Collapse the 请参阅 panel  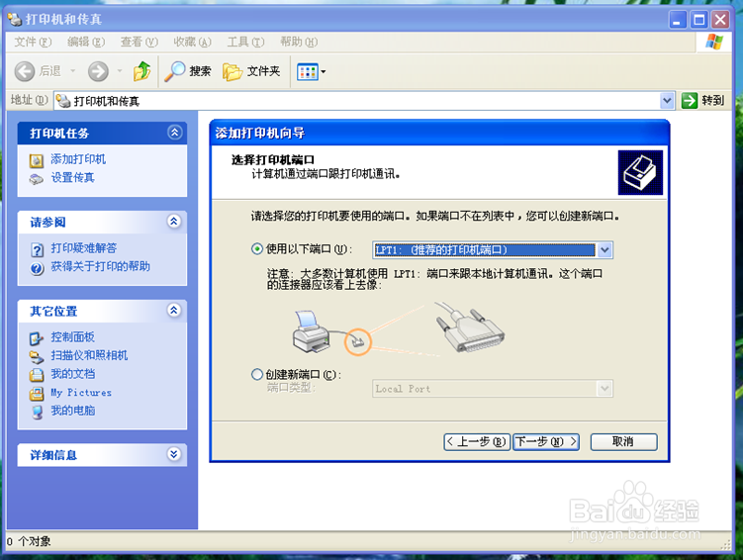pos(174,222)
